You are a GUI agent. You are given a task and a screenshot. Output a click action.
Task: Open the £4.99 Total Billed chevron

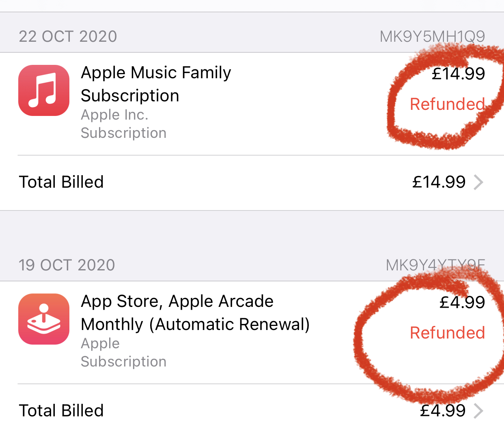click(478, 411)
